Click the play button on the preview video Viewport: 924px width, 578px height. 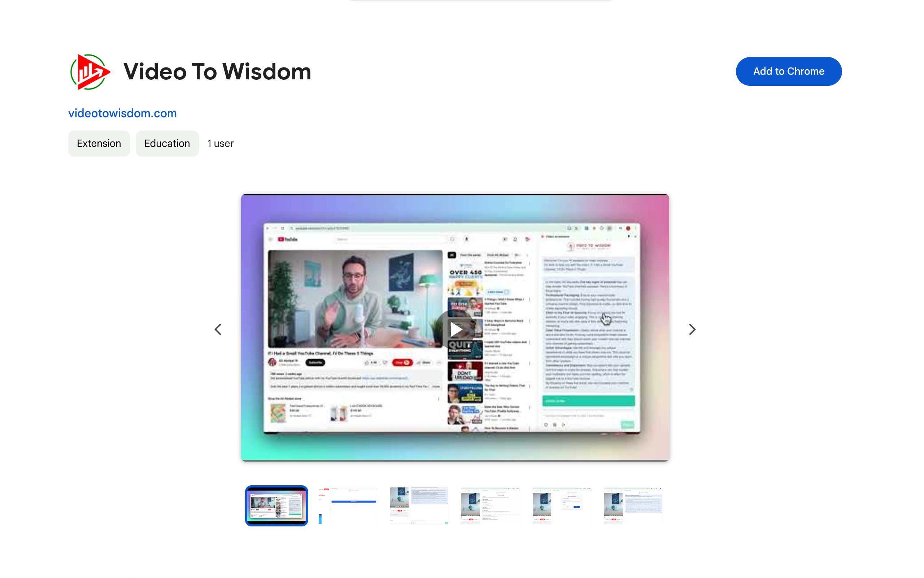[456, 328]
